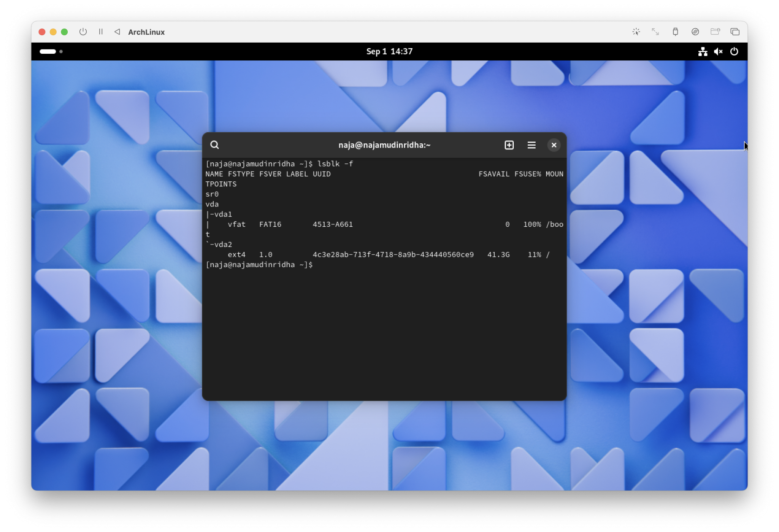Viewport: 779px width, 532px height.
Task: Click the 41.3G available value
Action: [x=498, y=255]
